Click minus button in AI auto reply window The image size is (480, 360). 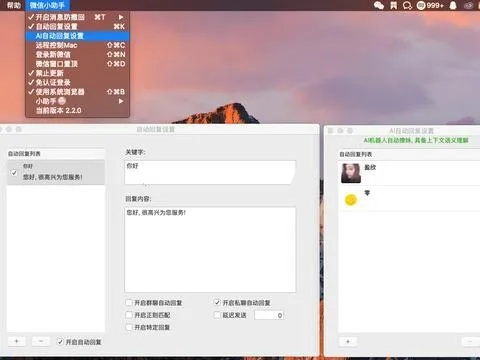pos(471,342)
